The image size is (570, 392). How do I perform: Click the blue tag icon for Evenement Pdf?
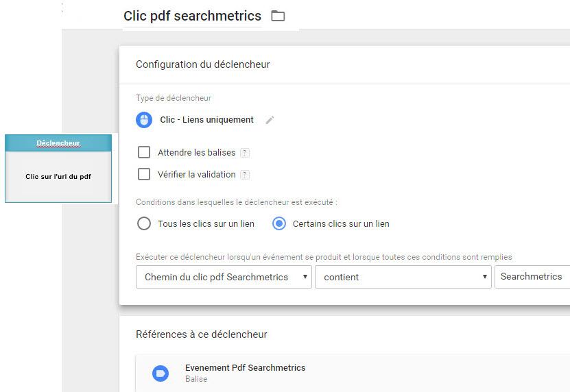click(161, 373)
